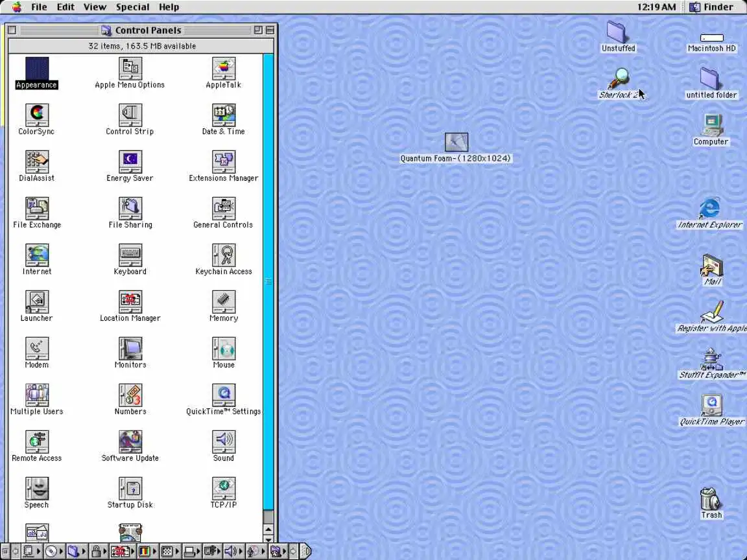747x560 pixels.
Task: Click the DialAssist icon
Action: (x=37, y=162)
